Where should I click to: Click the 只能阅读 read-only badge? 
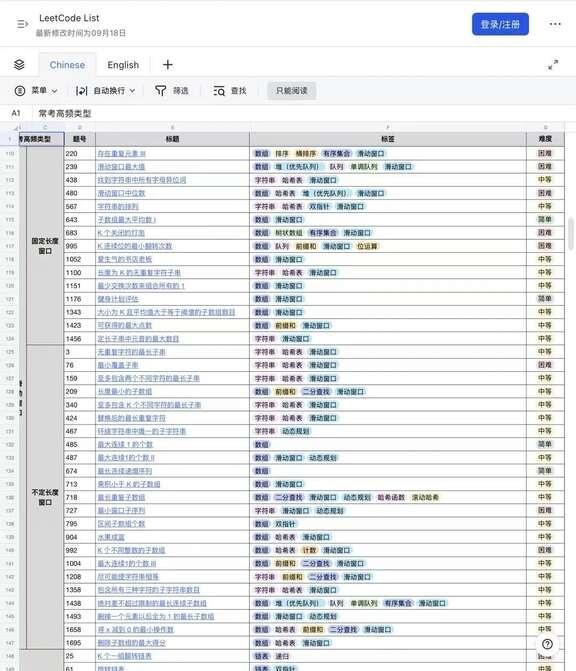pyautogui.click(x=292, y=91)
